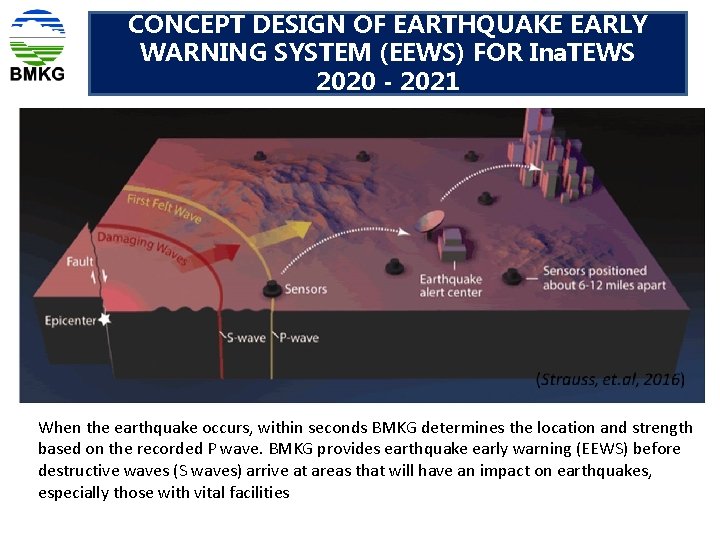Image resolution: width=720 pixels, height=540 pixels.
Task: Click the text 'especially those with vital facilities'
Action: click(163, 493)
